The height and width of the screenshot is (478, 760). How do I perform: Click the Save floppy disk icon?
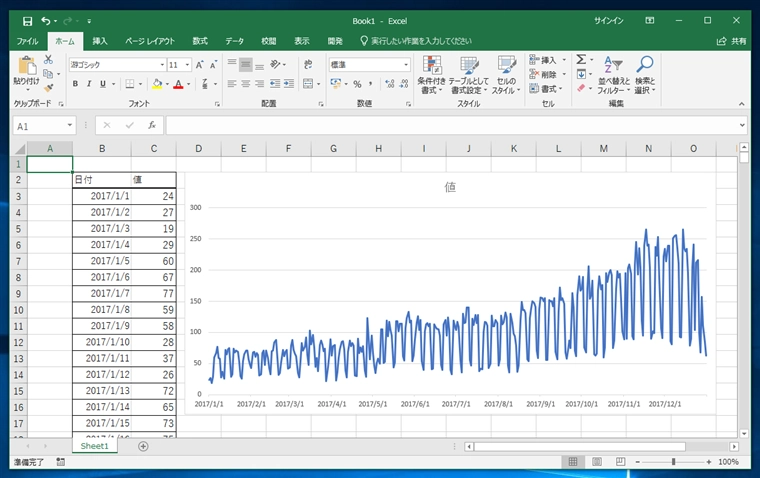pyautogui.click(x=27, y=20)
